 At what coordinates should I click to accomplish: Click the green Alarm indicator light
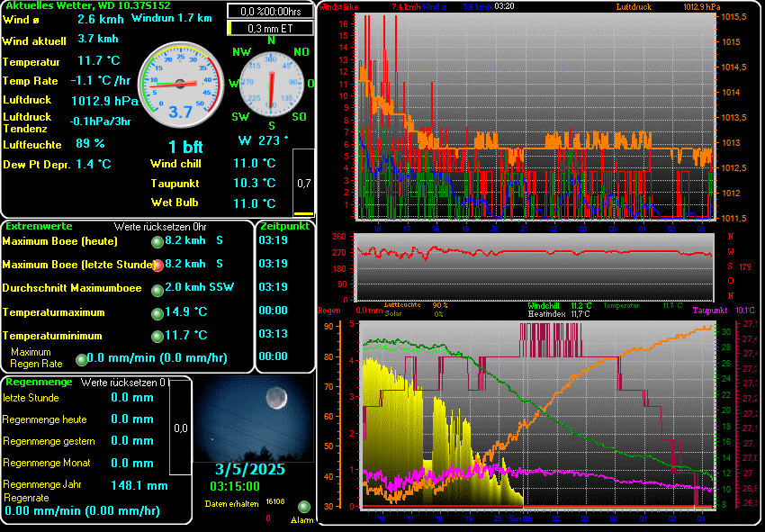pos(304,507)
